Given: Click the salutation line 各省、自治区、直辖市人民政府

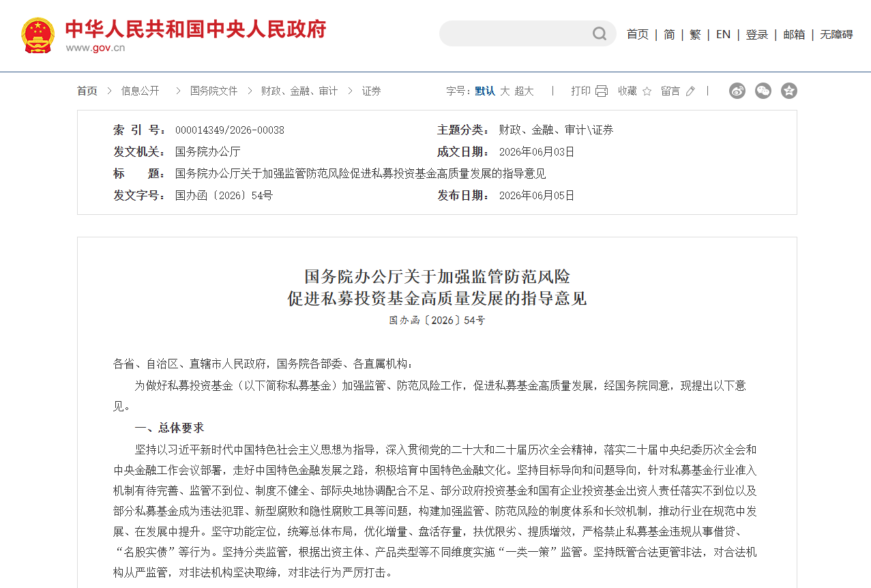Looking at the screenshot, I should 190,364.
